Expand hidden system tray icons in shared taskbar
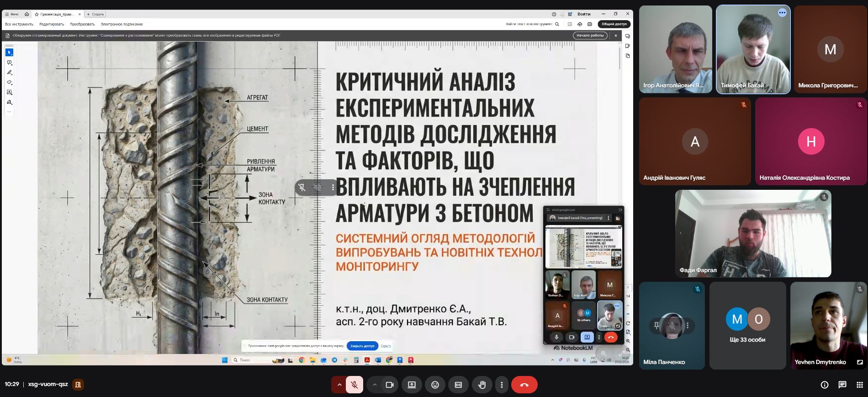 click(x=552, y=360)
